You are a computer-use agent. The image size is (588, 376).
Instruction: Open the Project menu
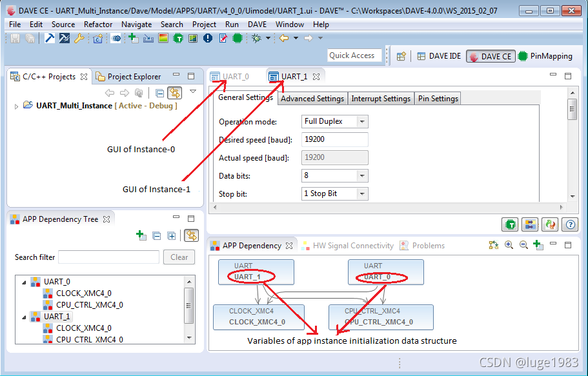[204, 25]
